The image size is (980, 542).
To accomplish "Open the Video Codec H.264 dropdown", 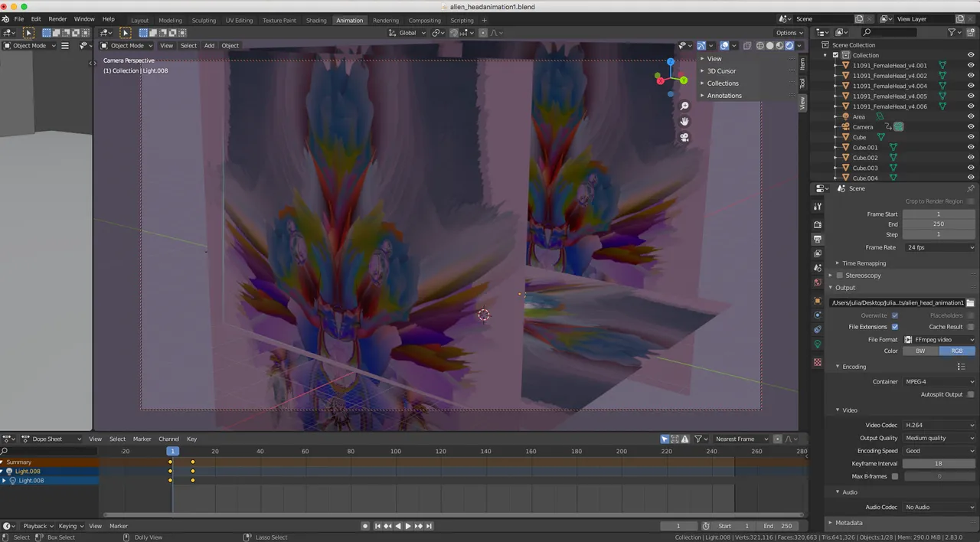I will pos(939,425).
